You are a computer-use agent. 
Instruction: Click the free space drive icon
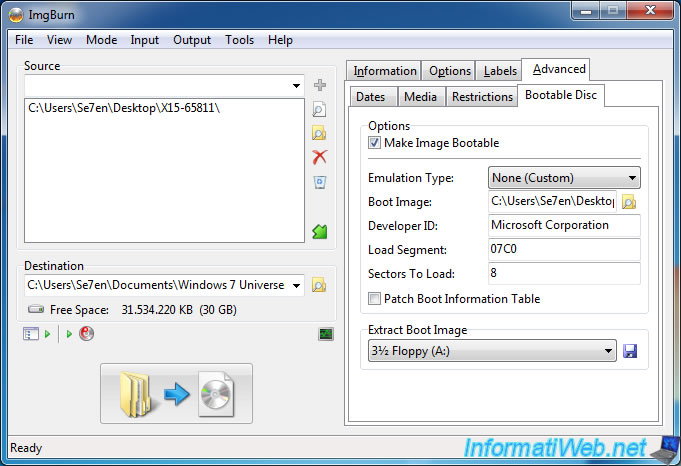click(36, 309)
